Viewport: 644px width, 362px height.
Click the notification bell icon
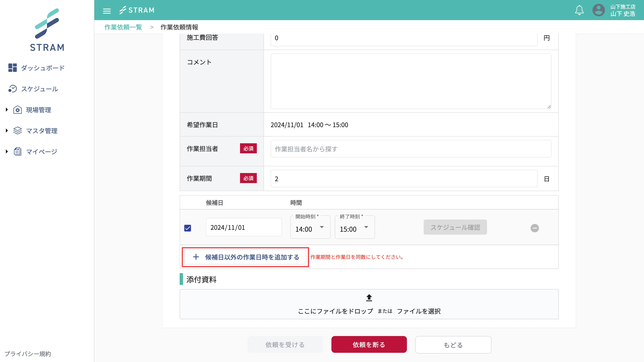coord(579,10)
